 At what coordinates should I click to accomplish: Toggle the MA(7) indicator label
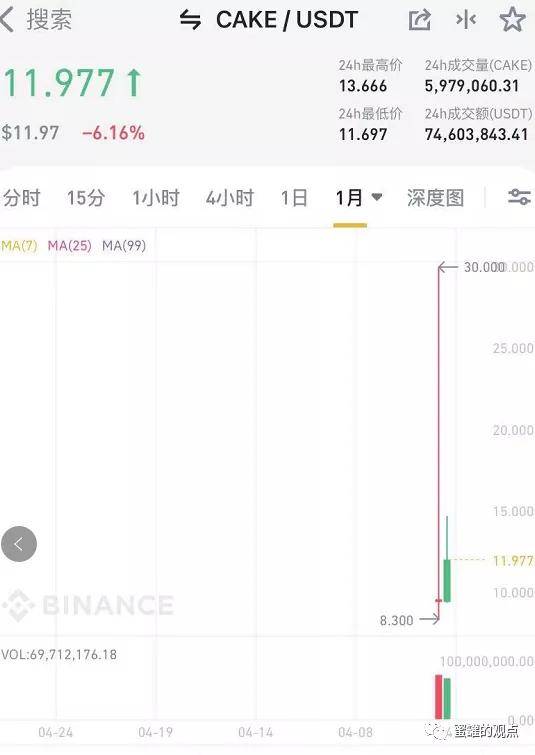pyautogui.click(x=19, y=246)
